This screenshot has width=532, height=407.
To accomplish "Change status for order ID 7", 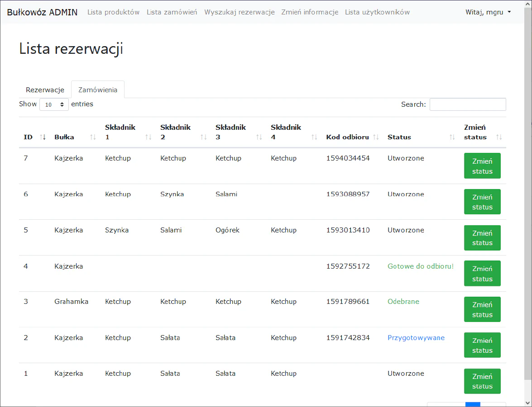I will coord(482,166).
